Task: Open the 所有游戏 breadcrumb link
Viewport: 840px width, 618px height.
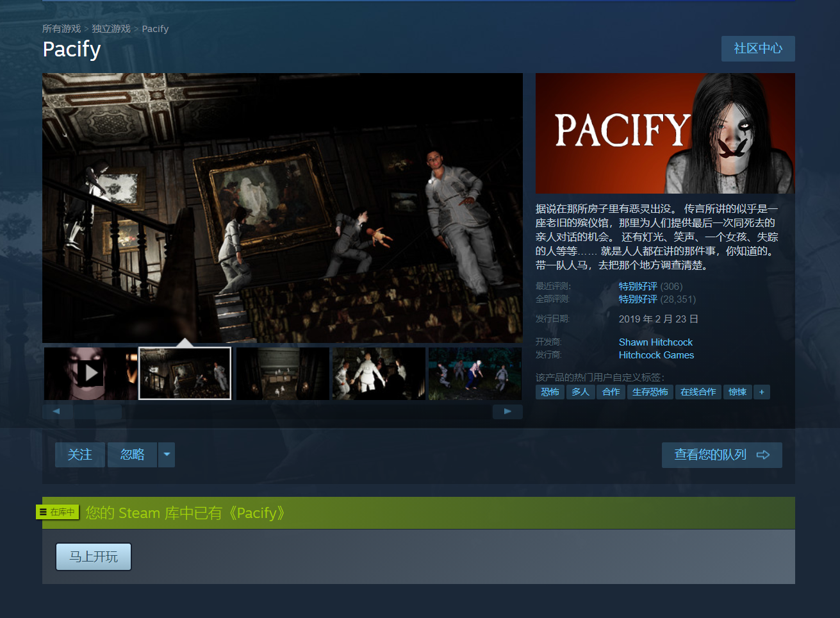Action: [x=62, y=29]
